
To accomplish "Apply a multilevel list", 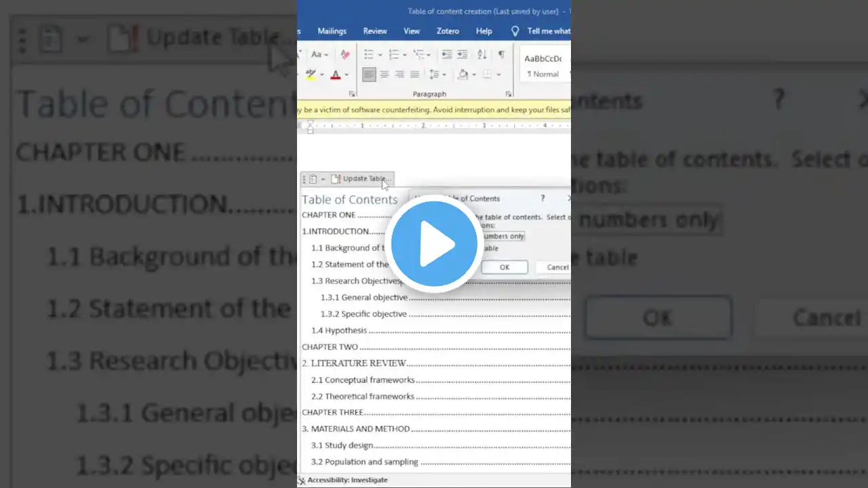I will click(x=418, y=54).
